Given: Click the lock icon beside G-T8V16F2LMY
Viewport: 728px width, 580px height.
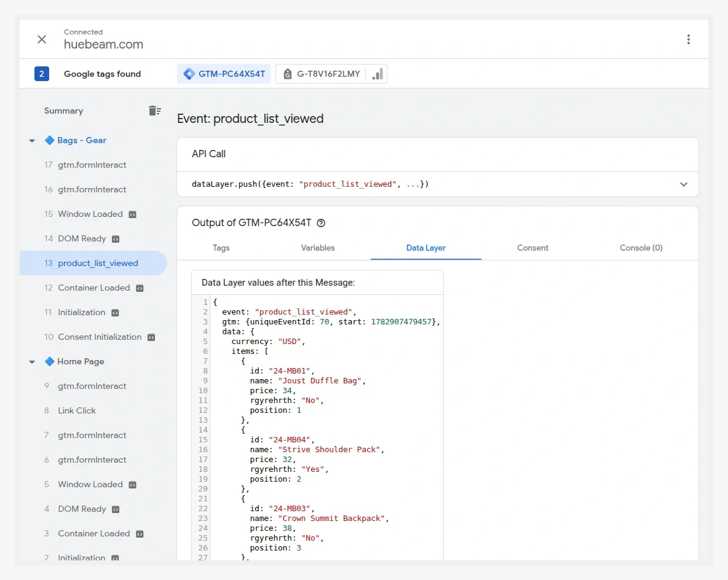Looking at the screenshot, I should pos(287,74).
